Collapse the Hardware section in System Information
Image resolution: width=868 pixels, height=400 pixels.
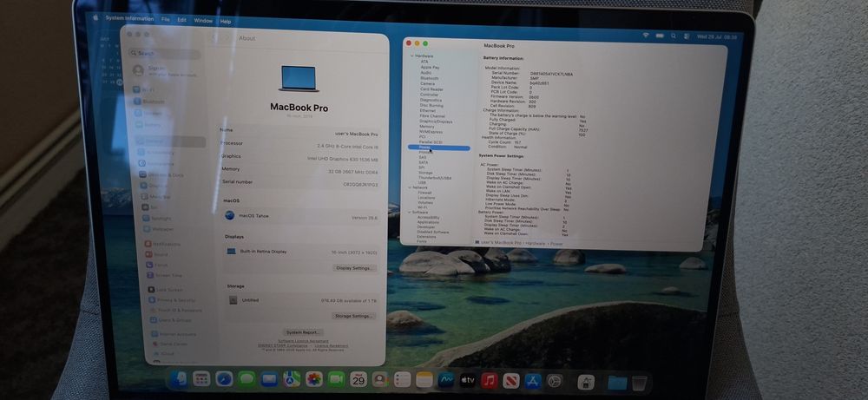411,56
